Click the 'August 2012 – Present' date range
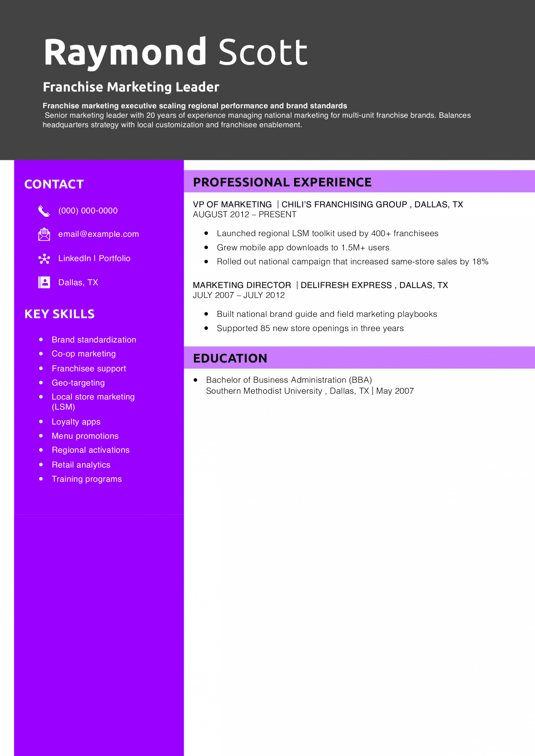Screen dimensions: 535x756 (244, 215)
